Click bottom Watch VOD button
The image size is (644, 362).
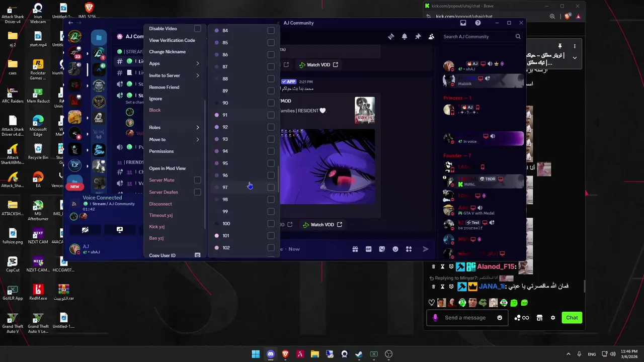[x=322, y=225]
